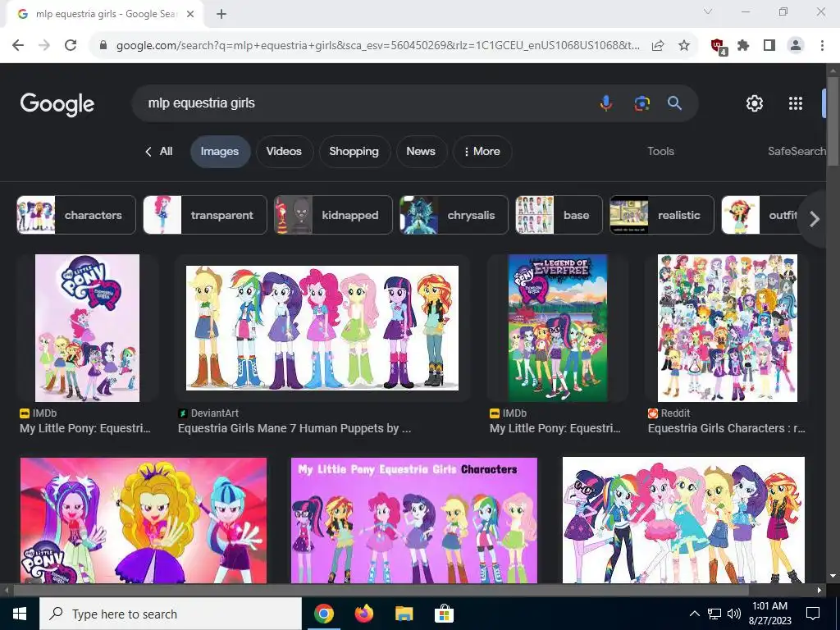This screenshot has width=840, height=630.
Task: Open Firefox from the taskbar
Action: pyautogui.click(x=364, y=614)
